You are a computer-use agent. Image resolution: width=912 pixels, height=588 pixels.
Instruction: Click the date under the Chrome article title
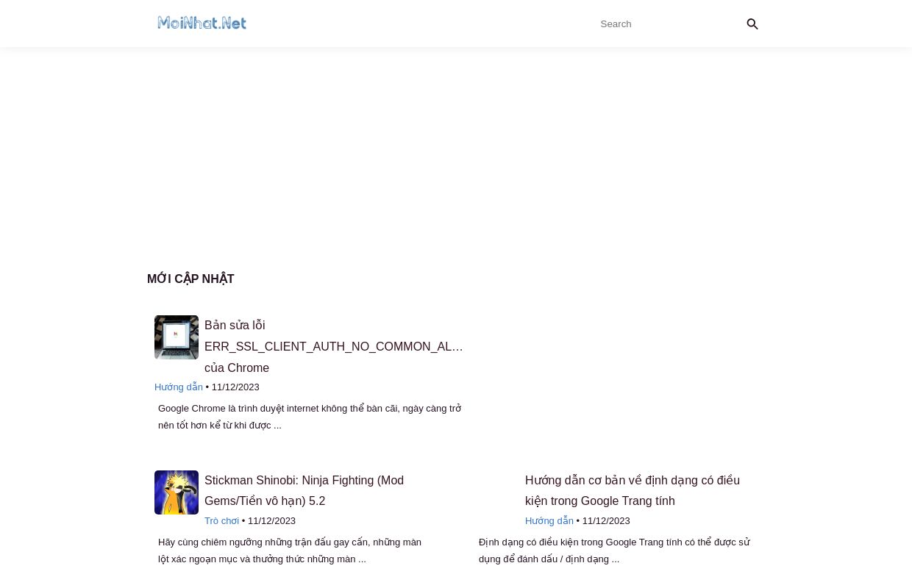tap(235, 387)
